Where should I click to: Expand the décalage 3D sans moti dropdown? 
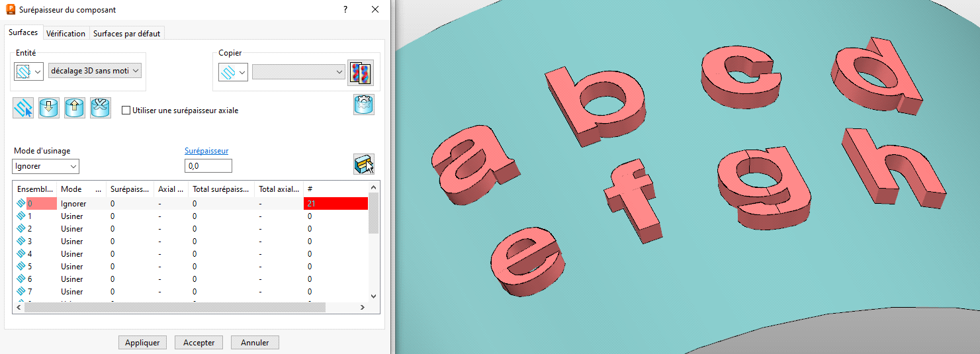click(95, 71)
